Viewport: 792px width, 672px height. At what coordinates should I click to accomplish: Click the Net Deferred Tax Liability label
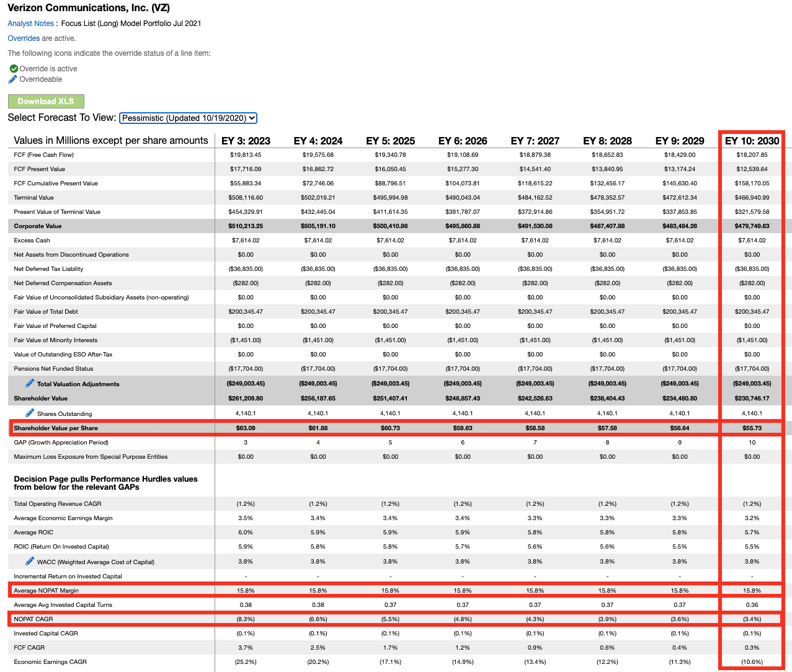click(48, 269)
